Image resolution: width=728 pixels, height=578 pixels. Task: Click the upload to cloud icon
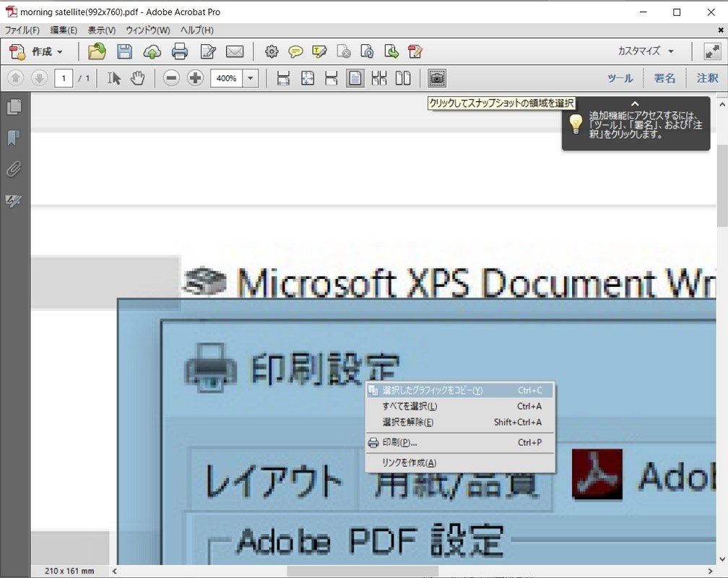(152, 51)
